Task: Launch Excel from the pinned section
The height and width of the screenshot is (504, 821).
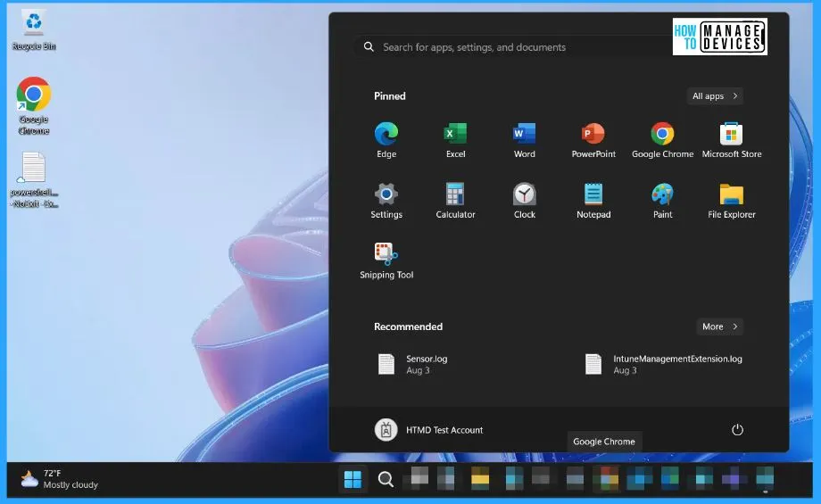Action: point(455,140)
